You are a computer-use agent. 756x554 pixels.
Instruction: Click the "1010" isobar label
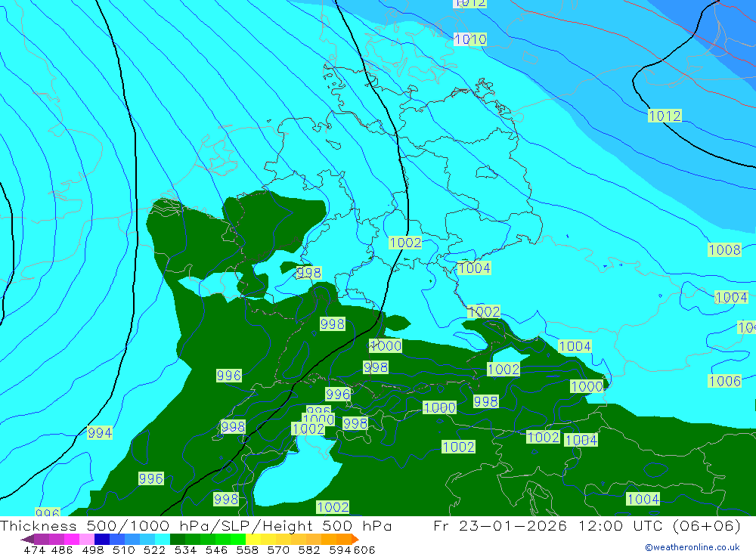[x=470, y=39]
